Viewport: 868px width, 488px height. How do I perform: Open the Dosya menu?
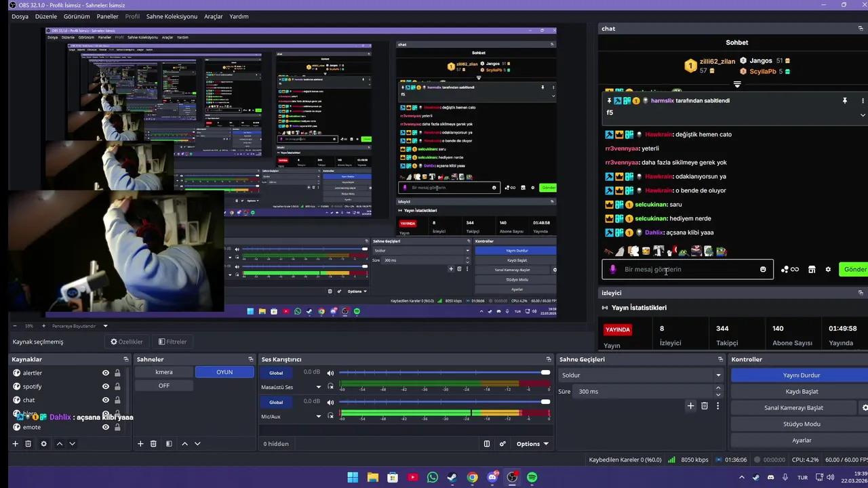(20, 16)
